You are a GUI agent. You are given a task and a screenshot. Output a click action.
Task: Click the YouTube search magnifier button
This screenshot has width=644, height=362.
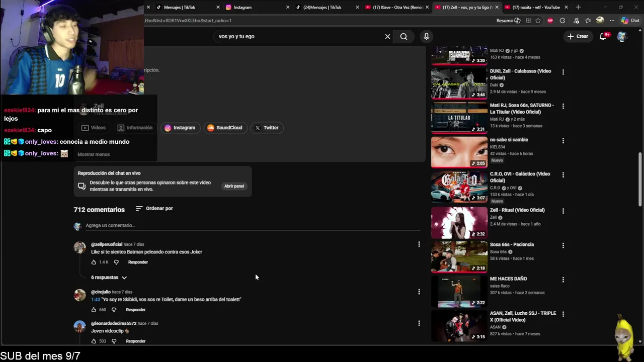[x=404, y=36]
